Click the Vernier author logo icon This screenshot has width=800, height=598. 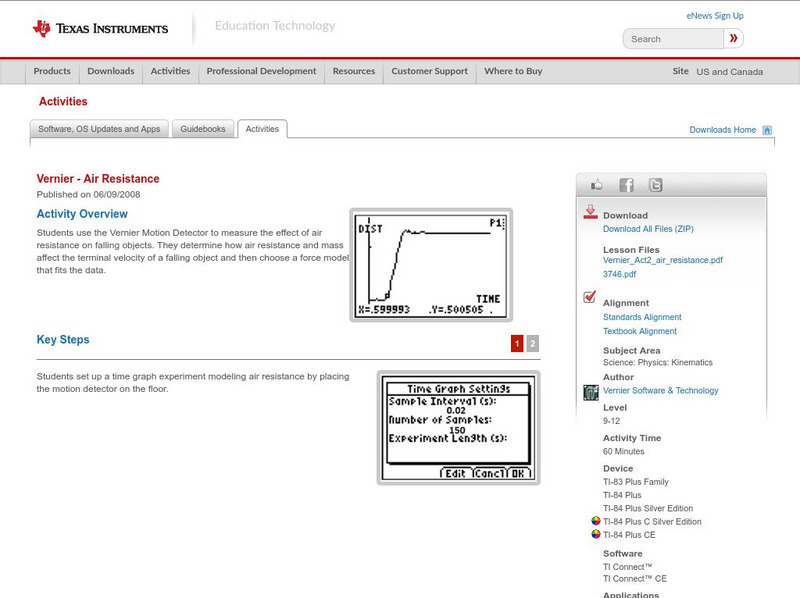click(590, 391)
